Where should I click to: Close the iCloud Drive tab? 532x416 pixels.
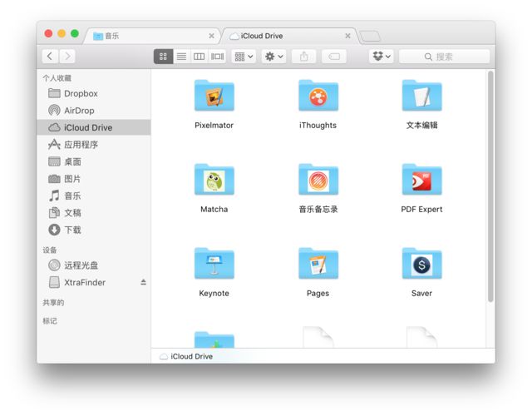[x=347, y=36]
